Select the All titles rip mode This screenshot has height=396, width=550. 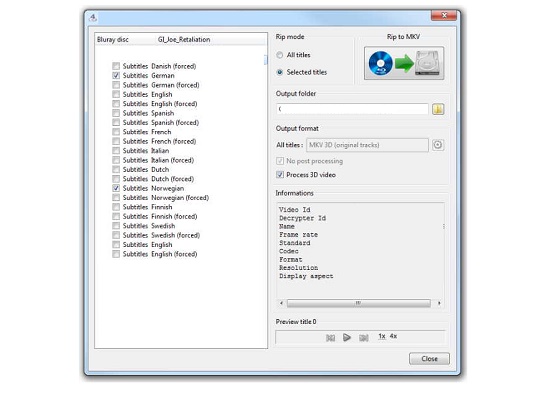280,55
